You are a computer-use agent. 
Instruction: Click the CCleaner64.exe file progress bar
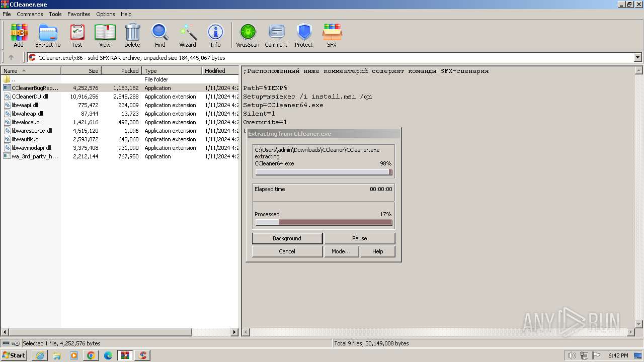pyautogui.click(x=324, y=172)
